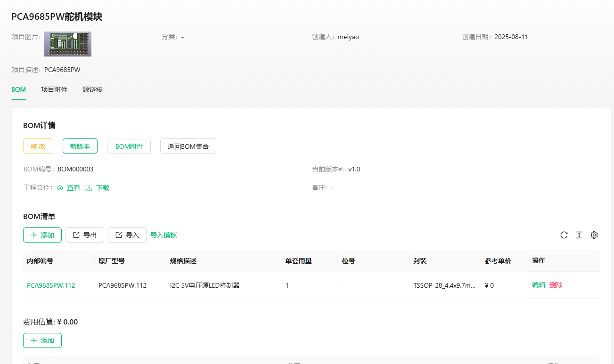Click the 新版本 button
Image resolution: width=614 pixels, height=364 pixels.
pyautogui.click(x=80, y=146)
